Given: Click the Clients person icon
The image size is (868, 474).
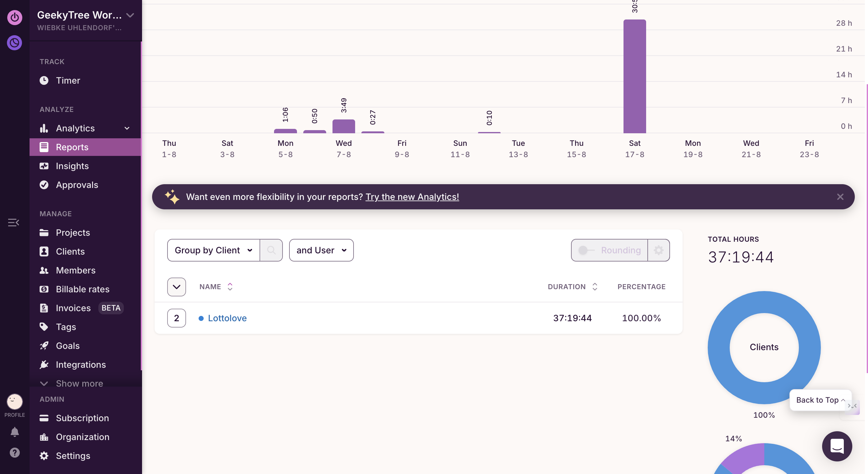Looking at the screenshot, I should [x=44, y=251].
